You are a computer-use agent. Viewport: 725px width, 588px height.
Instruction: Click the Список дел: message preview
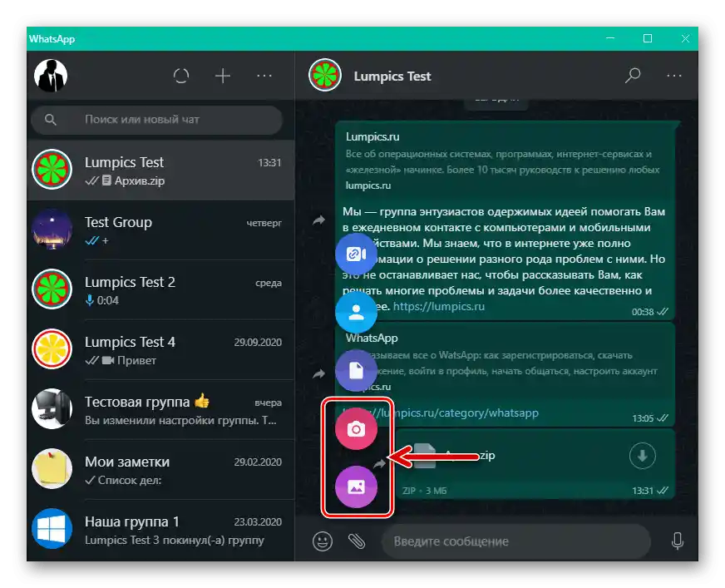(x=130, y=480)
